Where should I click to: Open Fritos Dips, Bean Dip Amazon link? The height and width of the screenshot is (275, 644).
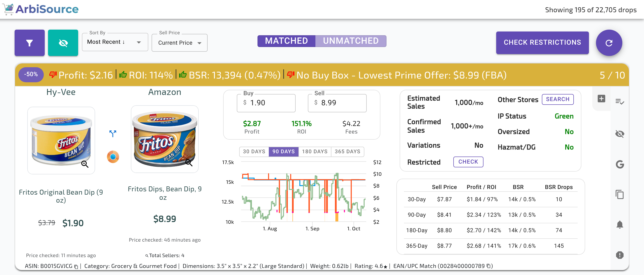tap(165, 193)
